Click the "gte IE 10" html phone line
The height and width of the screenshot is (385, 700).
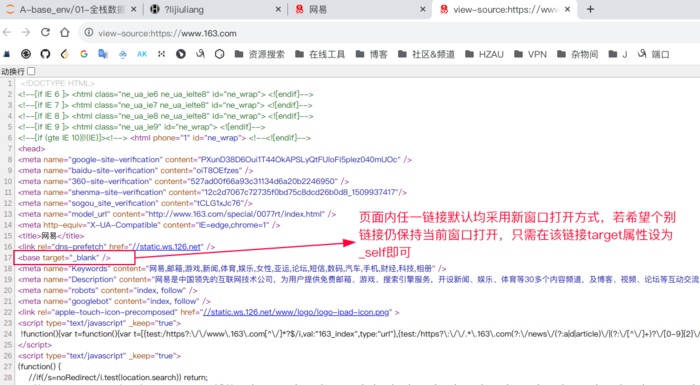[x=164, y=138]
